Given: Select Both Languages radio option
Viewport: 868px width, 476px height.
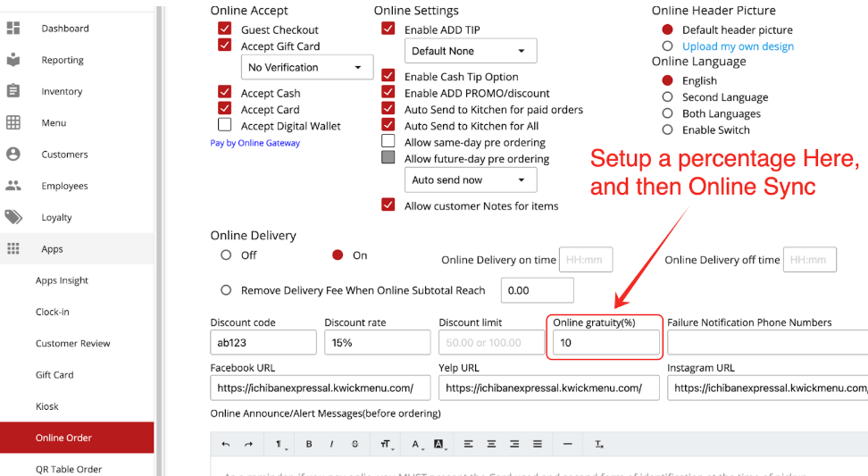Looking at the screenshot, I should pos(668,113).
